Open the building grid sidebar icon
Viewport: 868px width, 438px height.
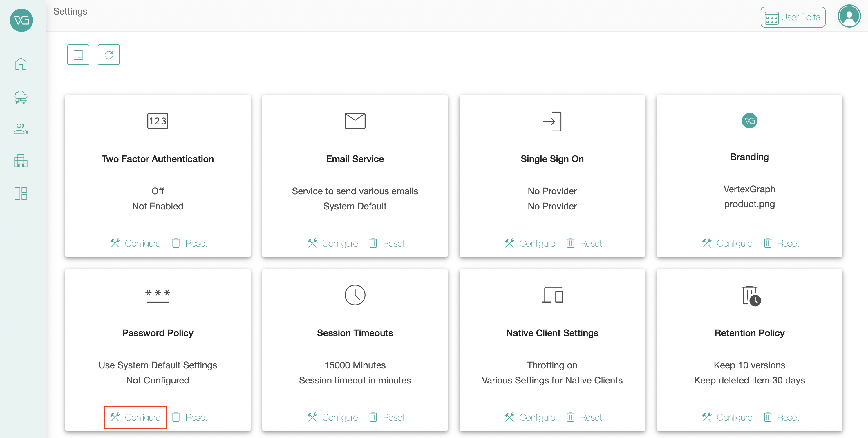coord(21,161)
